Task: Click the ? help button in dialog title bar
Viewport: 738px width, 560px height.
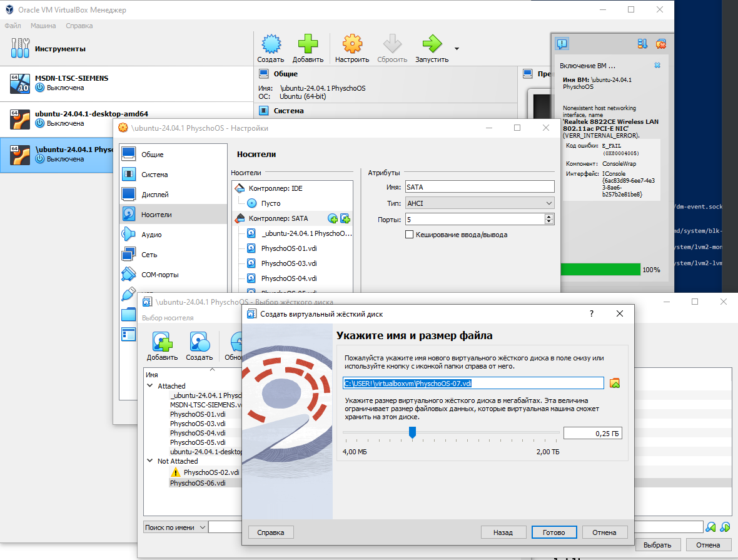Action: (592, 313)
